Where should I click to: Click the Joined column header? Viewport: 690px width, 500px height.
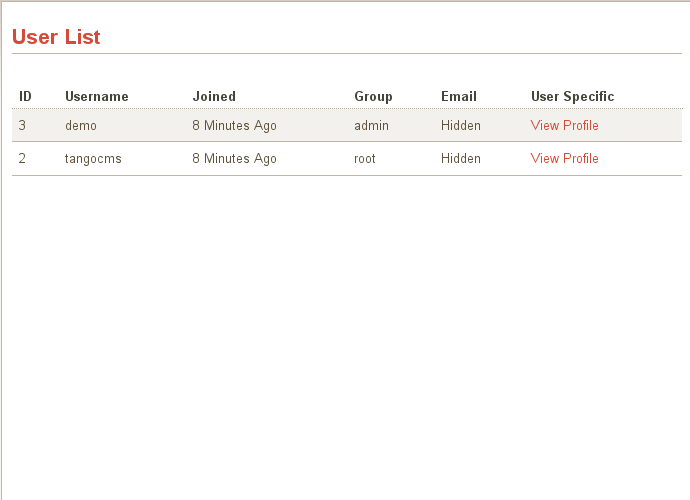[x=214, y=96]
